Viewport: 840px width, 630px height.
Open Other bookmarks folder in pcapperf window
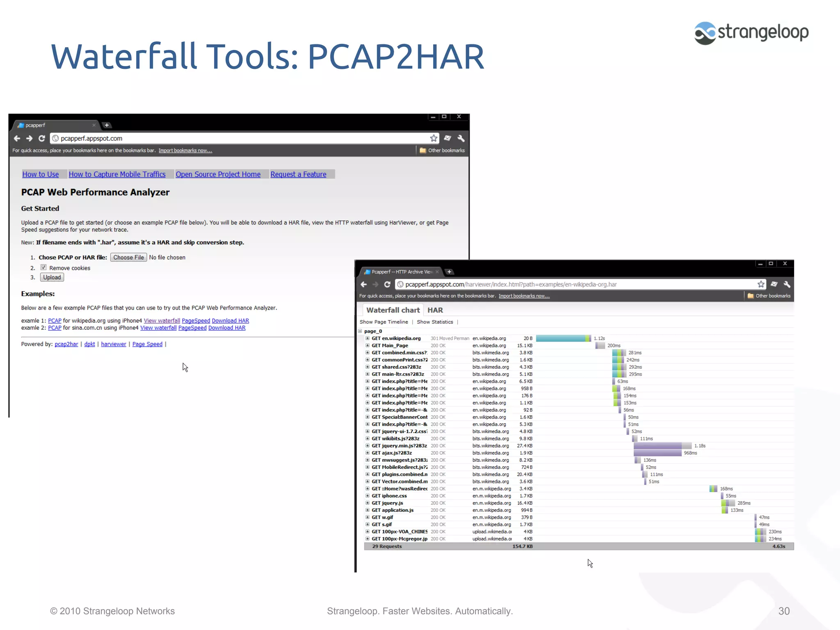(x=442, y=151)
